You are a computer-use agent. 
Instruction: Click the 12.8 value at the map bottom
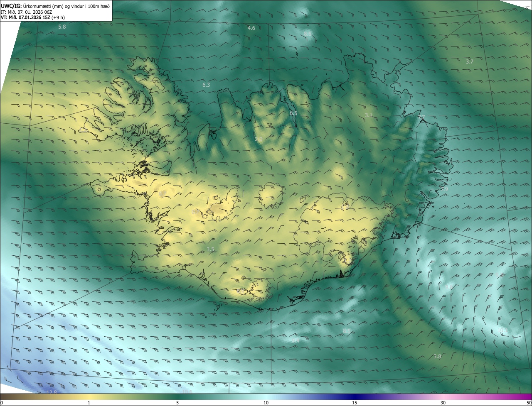(52, 392)
